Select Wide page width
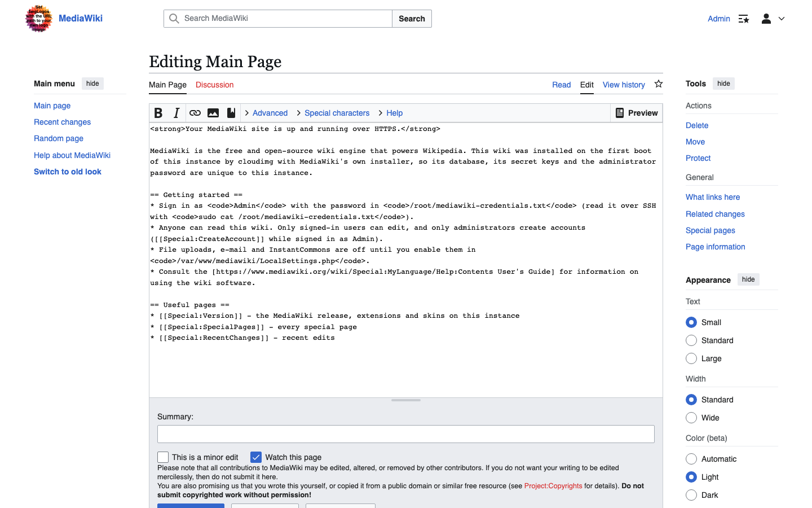 691,418
